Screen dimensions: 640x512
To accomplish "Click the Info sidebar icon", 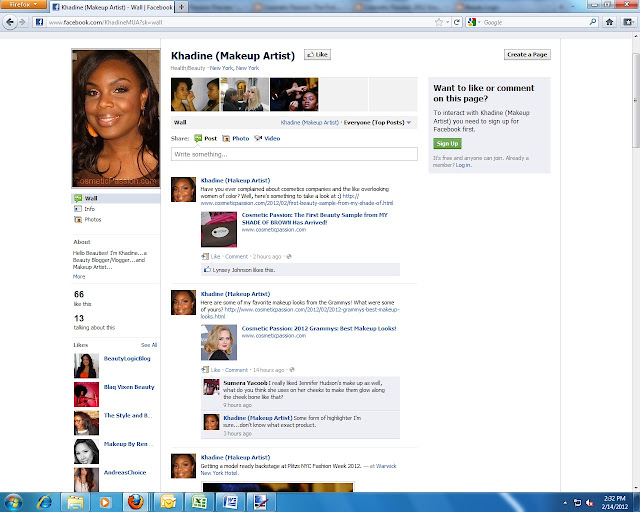I will coord(78,209).
